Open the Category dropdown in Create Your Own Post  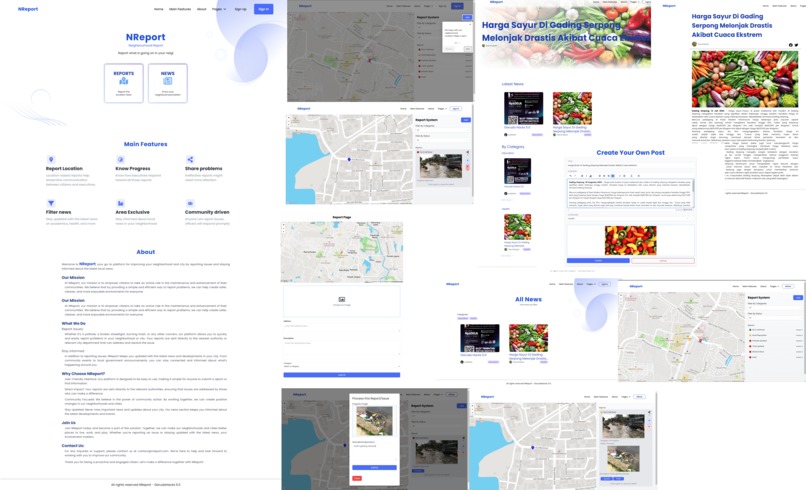pos(630,219)
